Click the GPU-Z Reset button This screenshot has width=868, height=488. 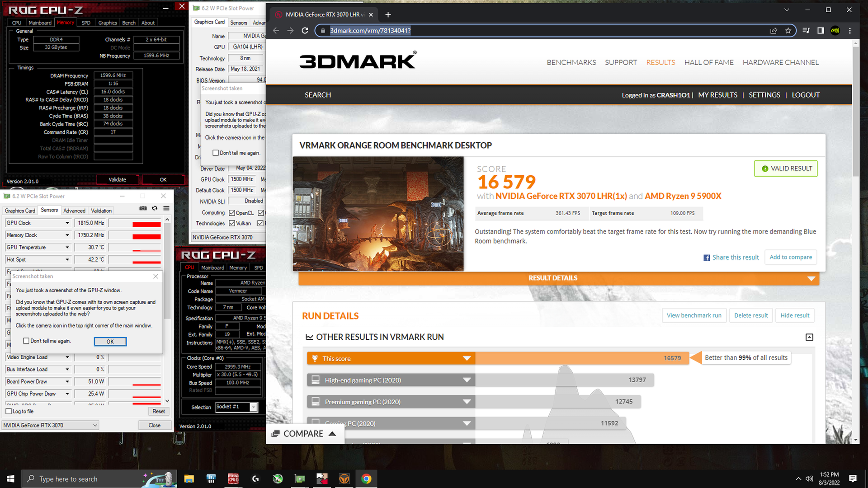pos(159,411)
